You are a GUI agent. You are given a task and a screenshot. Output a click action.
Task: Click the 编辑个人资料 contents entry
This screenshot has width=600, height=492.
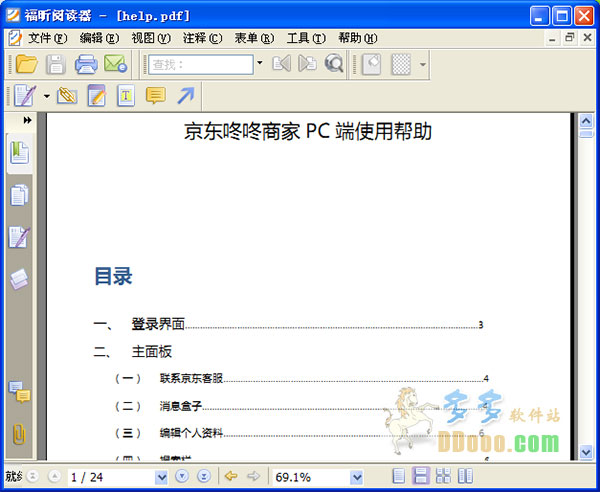[191, 433]
